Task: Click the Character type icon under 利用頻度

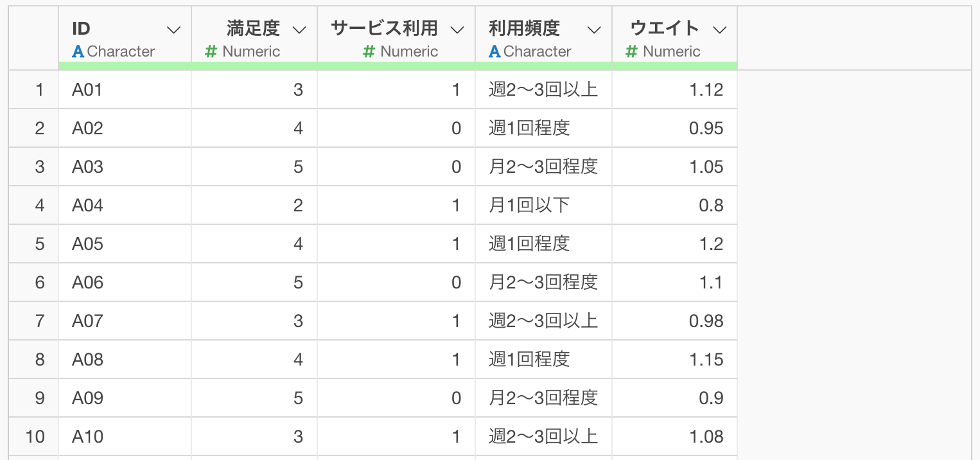Action: coord(494,52)
